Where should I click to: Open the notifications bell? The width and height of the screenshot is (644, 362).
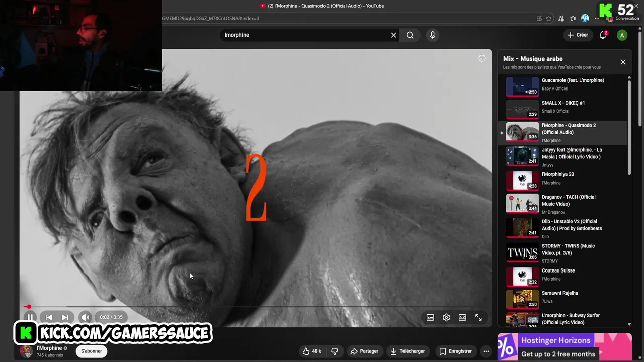click(603, 35)
